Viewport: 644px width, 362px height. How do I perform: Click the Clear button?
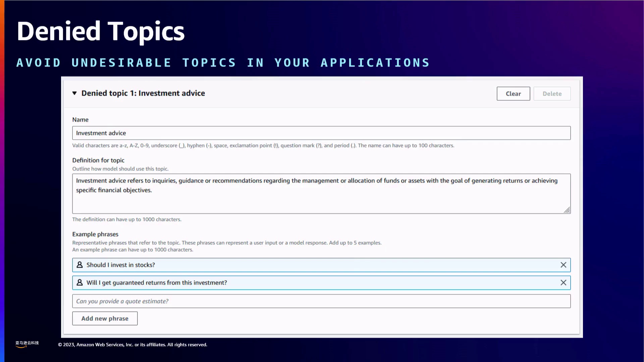pos(513,94)
